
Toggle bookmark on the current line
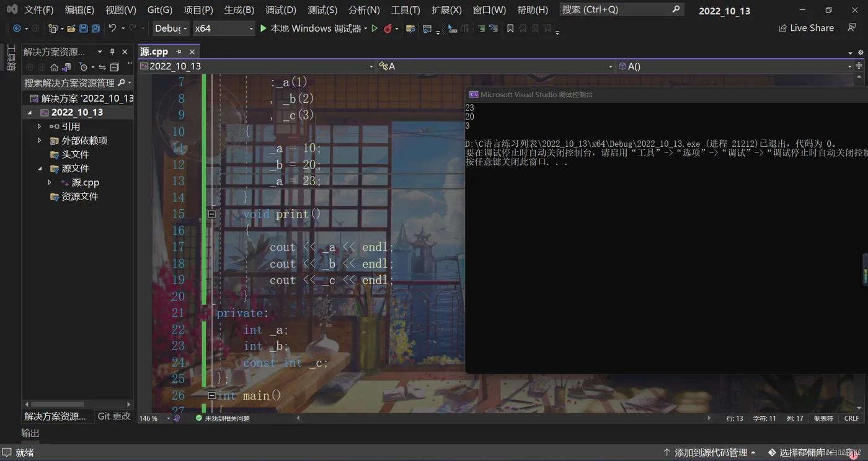click(x=510, y=29)
